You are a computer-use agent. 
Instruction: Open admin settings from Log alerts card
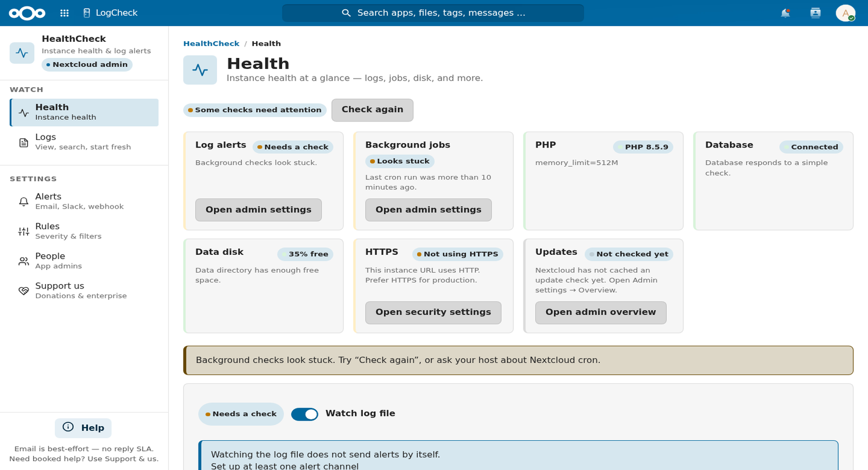258,210
